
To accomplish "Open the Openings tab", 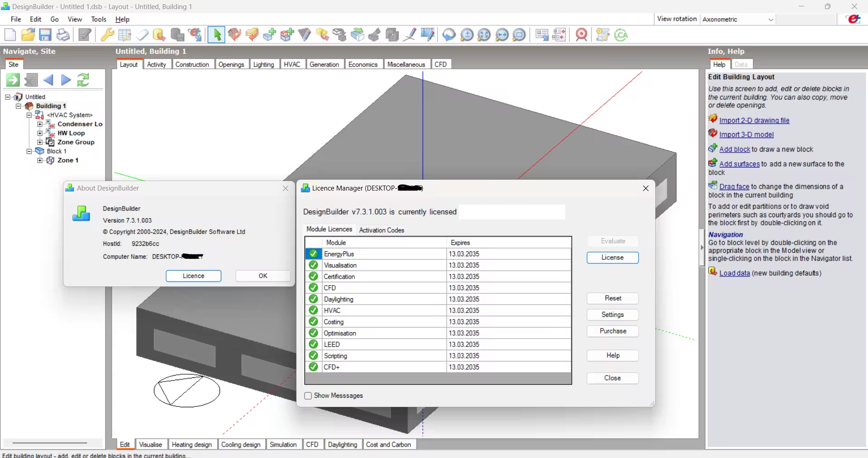I will [231, 64].
